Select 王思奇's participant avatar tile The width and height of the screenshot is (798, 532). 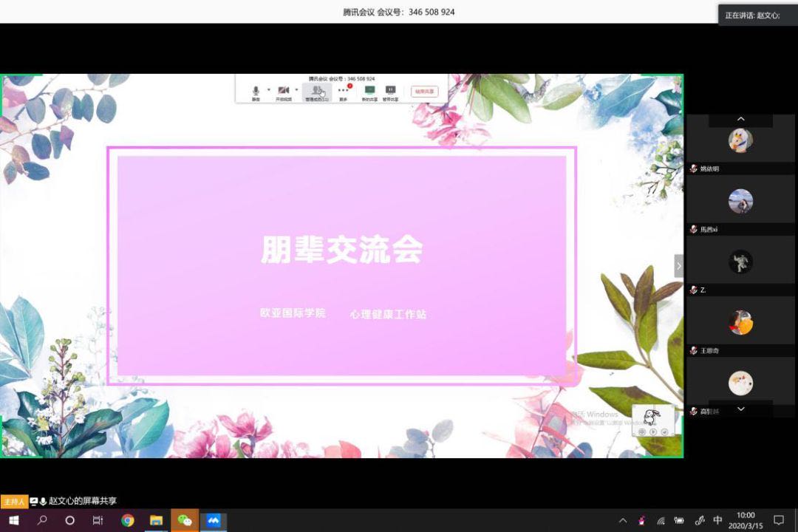click(x=740, y=322)
